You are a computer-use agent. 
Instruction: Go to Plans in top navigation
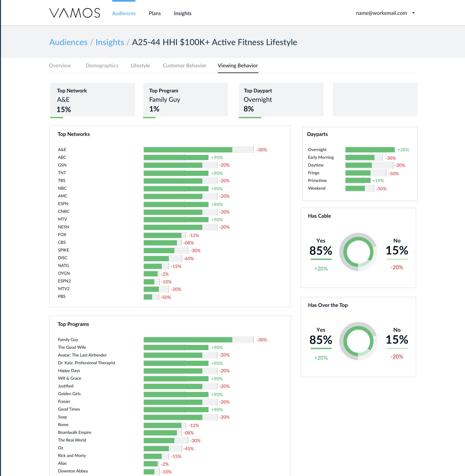(x=155, y=13)
